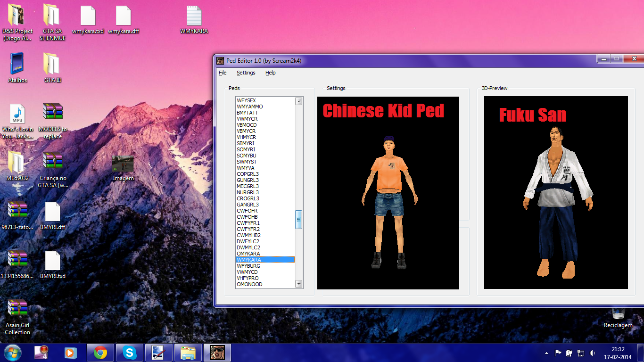The width and height of the screenshot is (644, 362).
Task: Switch to Ped Editor taskbar button
Action: tap(217, 353)
